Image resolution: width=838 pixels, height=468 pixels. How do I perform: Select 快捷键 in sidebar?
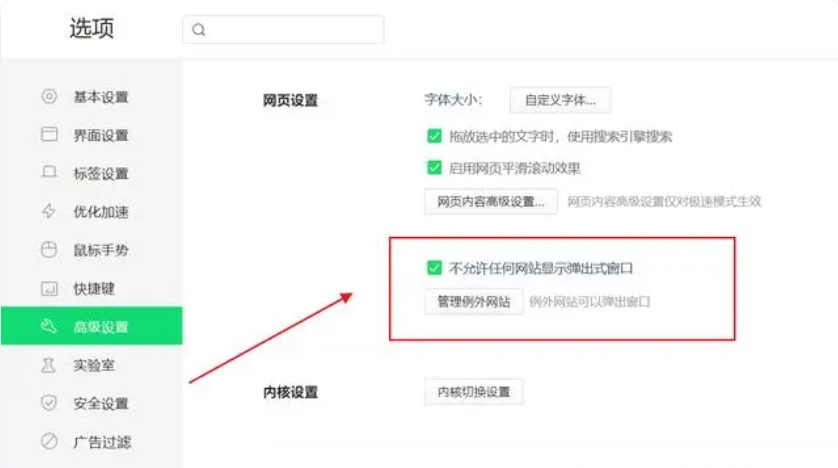point(91,288)
